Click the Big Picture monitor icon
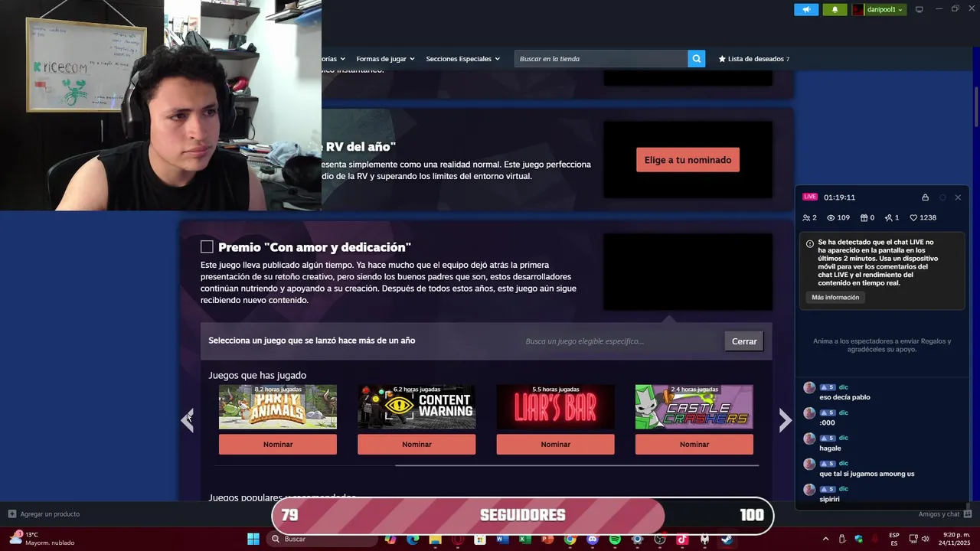The height and width of the screenshot is (551, 980). coord(920,9)
